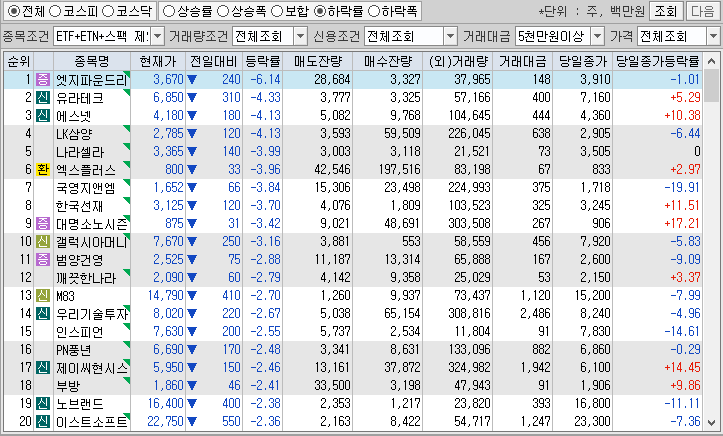Viewport: 723px width, 436px height.
Task: Click the 신 badge for 우리기술투자
Action: click(43, 313)
